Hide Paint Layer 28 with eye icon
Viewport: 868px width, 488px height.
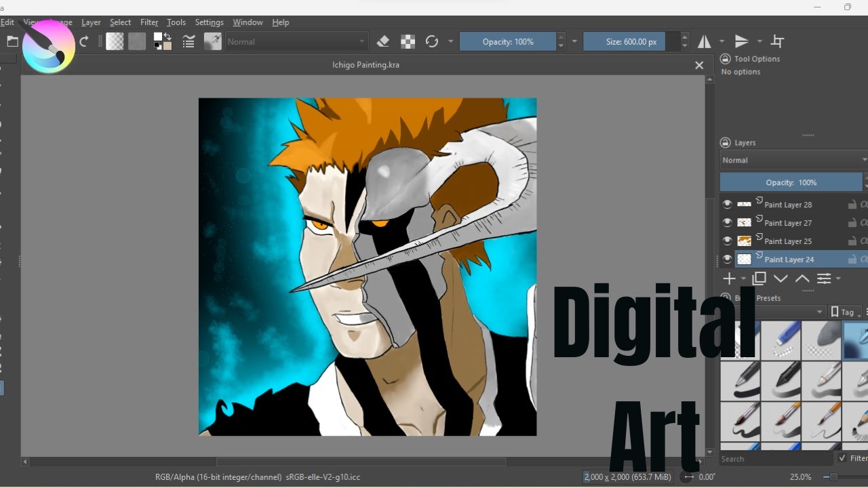click(728, 204)
